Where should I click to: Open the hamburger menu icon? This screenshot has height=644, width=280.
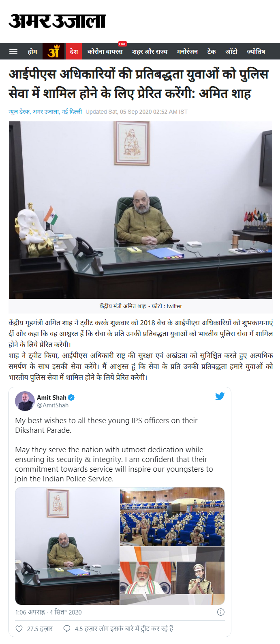pyautogui.click(x=13, y=51)
